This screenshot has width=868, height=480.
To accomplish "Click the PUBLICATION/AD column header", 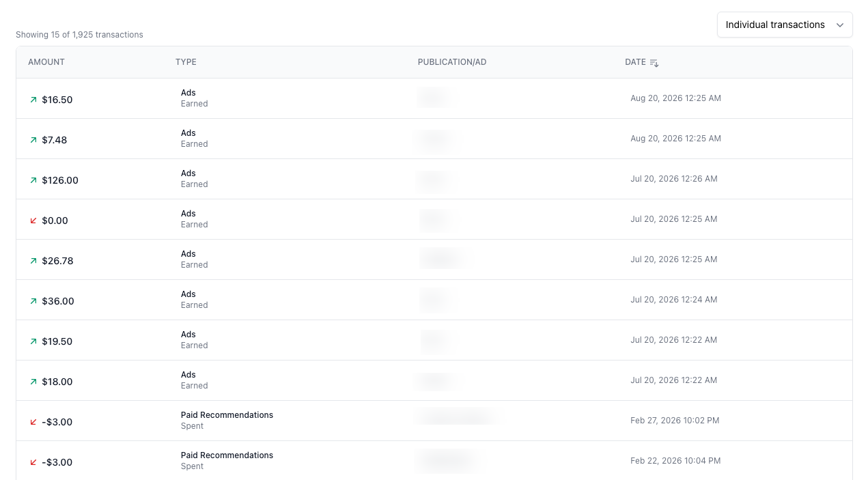I will point(452,62).
